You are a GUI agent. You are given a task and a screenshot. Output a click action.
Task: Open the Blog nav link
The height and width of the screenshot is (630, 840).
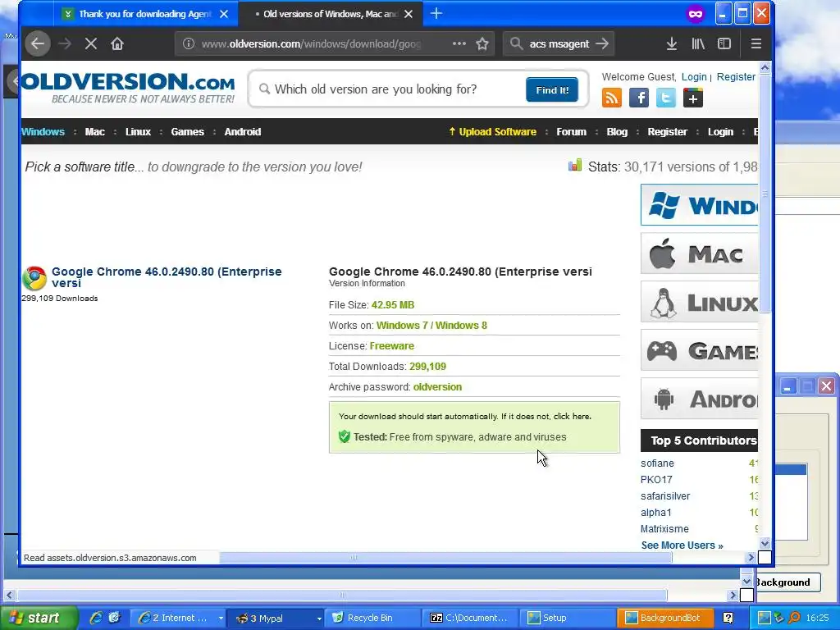(617, 132)
